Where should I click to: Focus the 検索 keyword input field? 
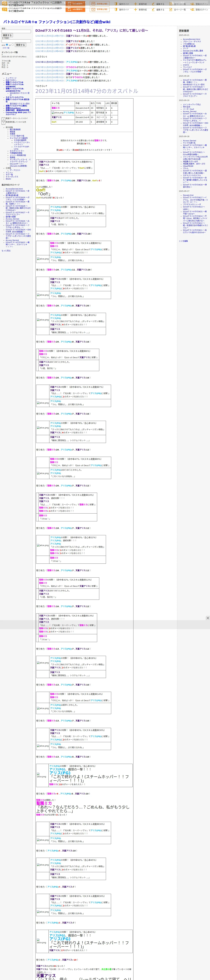tap(16, 32)
